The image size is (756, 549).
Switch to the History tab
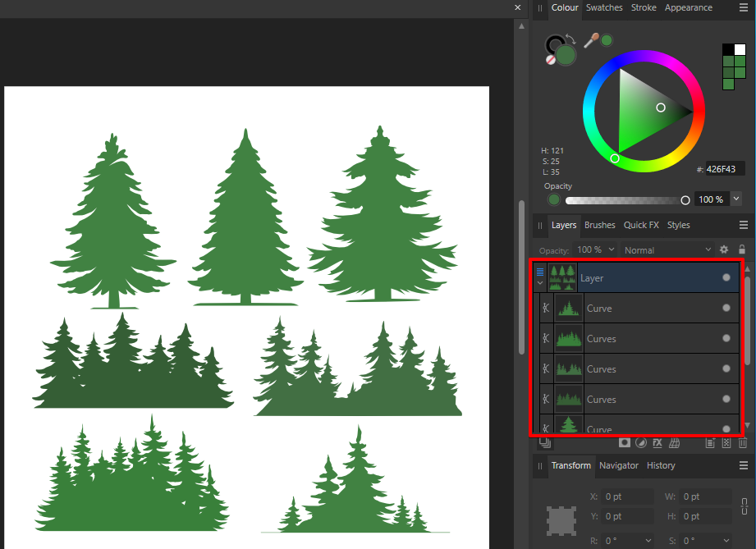(x=660, y=465)
